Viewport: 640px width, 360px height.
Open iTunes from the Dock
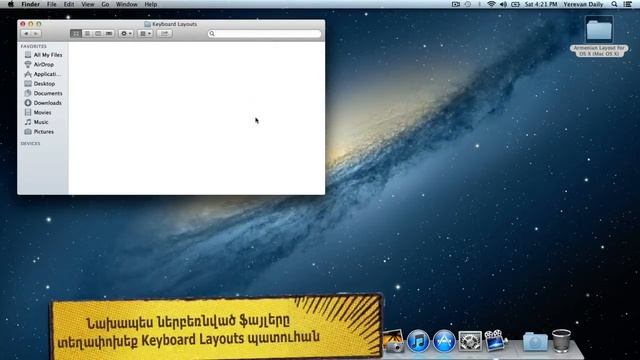pos(418,341)
